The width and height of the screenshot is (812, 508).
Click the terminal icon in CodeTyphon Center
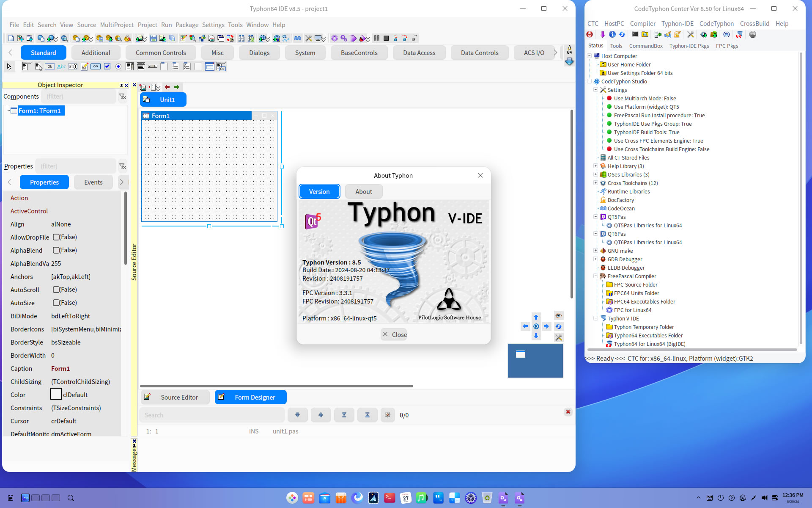(x=635, y=35)
